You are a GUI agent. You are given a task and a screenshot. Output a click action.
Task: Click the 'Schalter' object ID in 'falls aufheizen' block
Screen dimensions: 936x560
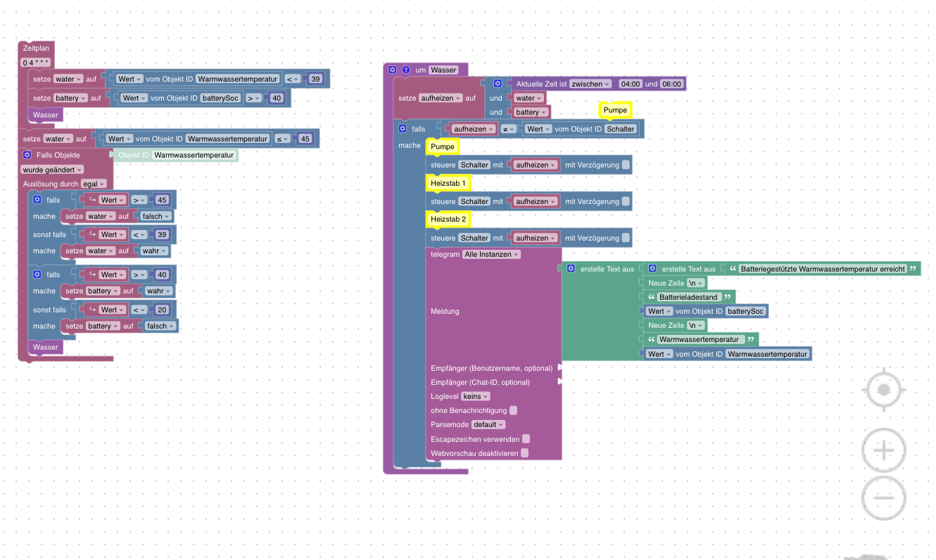point(621,129)
